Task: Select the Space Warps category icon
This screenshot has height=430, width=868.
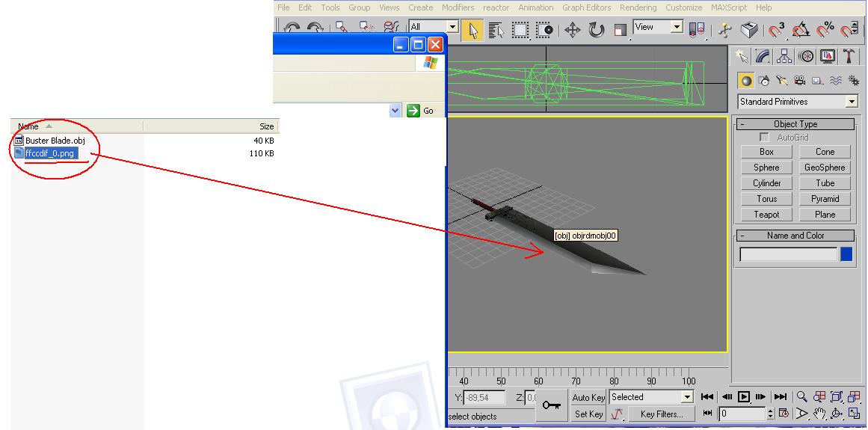Action: click(835, 81)
